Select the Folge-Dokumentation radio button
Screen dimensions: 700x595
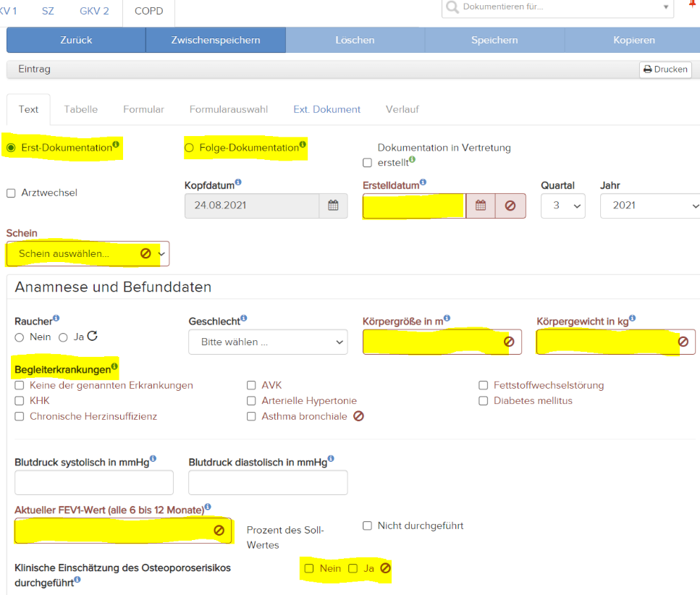pos(189,147)
